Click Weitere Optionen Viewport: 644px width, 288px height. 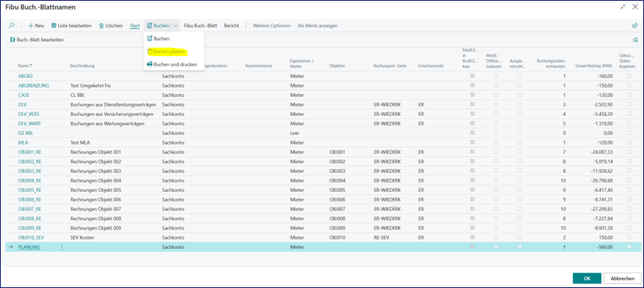click(x=271, y=25)
